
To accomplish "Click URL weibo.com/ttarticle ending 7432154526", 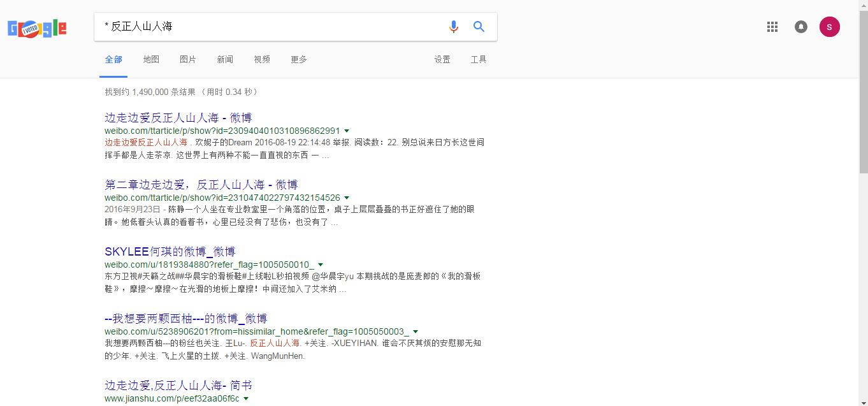I will [x=222, y=198].
